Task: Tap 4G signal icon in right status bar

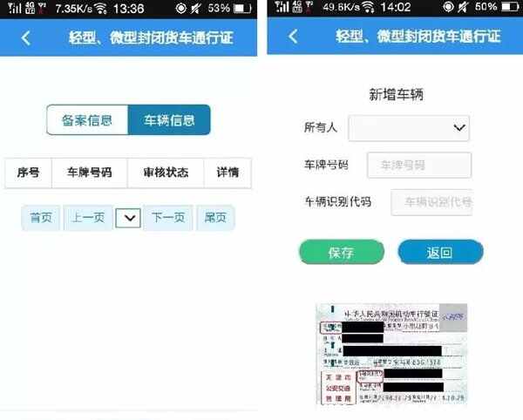Action: pyautogui.click(x=297, y=7)
